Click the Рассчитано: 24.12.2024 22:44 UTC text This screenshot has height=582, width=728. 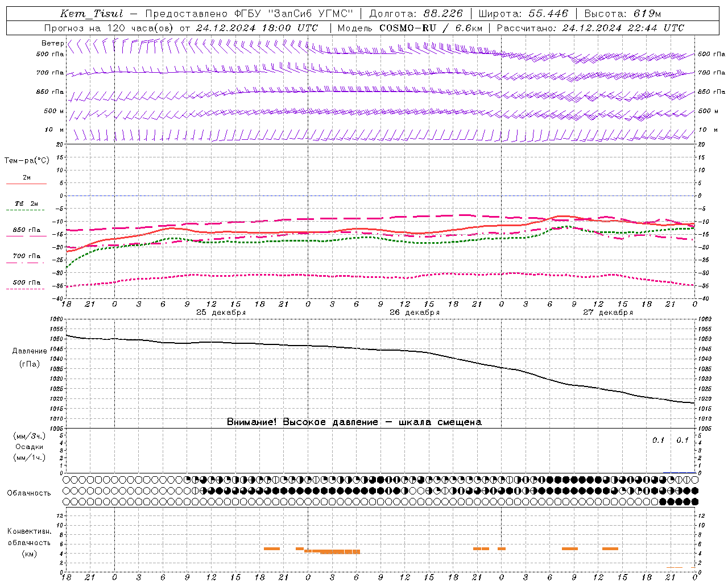[x=590, y=28]
